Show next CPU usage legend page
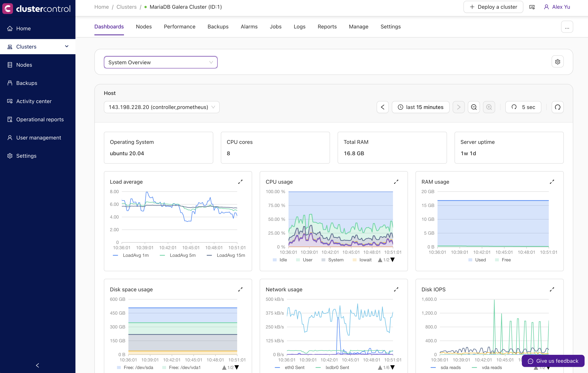 pyautogui.click(x=392, y=260)
